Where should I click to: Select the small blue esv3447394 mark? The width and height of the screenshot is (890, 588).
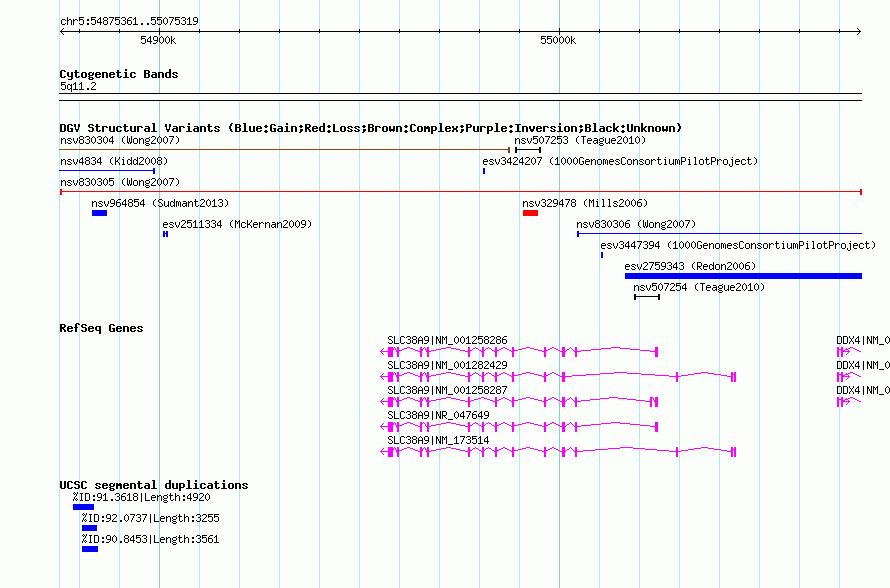click(602, 255)
